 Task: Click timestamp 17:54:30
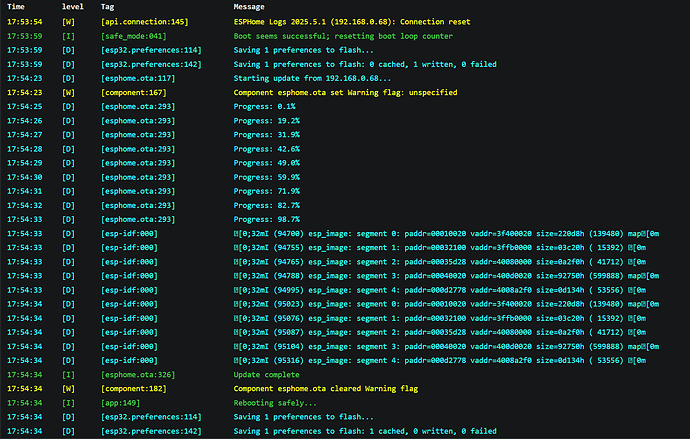click(x=25, y=177)
